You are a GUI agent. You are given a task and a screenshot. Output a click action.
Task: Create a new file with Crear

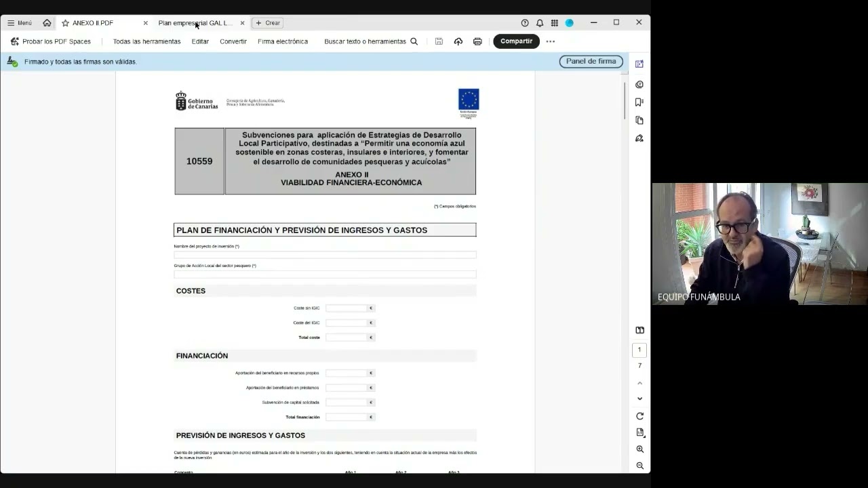point(268,23)
